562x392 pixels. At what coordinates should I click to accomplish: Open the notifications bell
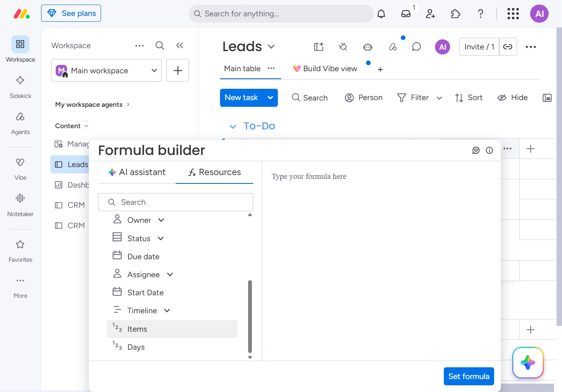tap(381, 14)
